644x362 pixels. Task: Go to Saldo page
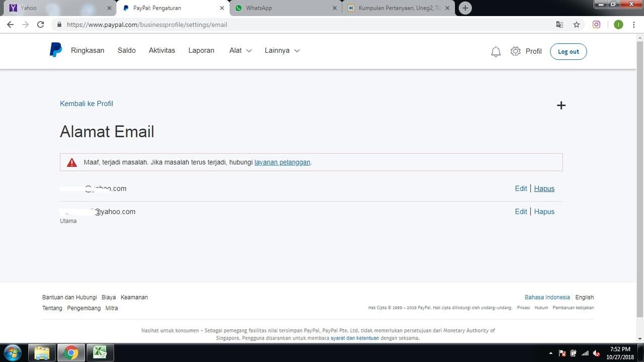[x=127, y=50]
